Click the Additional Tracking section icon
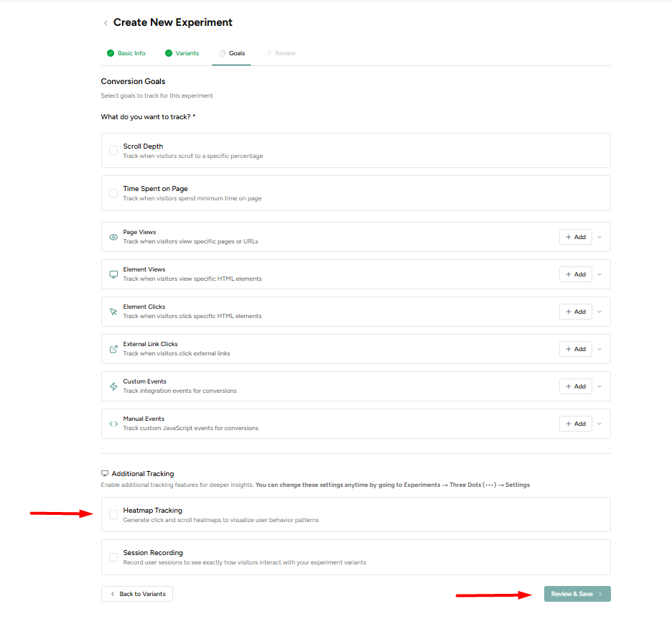The width and height of the screenshot is (672, 619). click(x=105, y=473)
